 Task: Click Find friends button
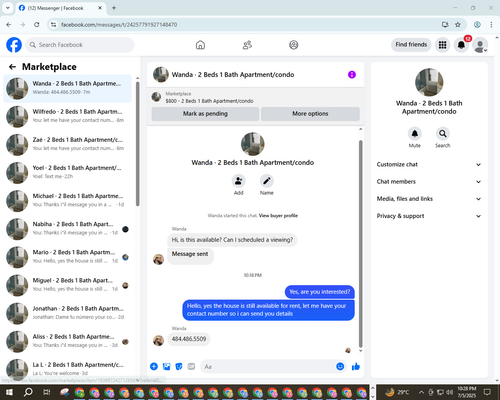(411, 45)
